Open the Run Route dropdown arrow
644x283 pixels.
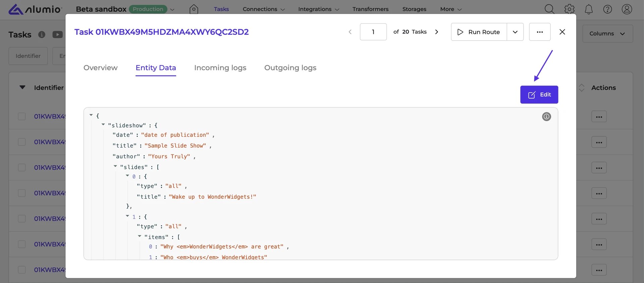515,32
